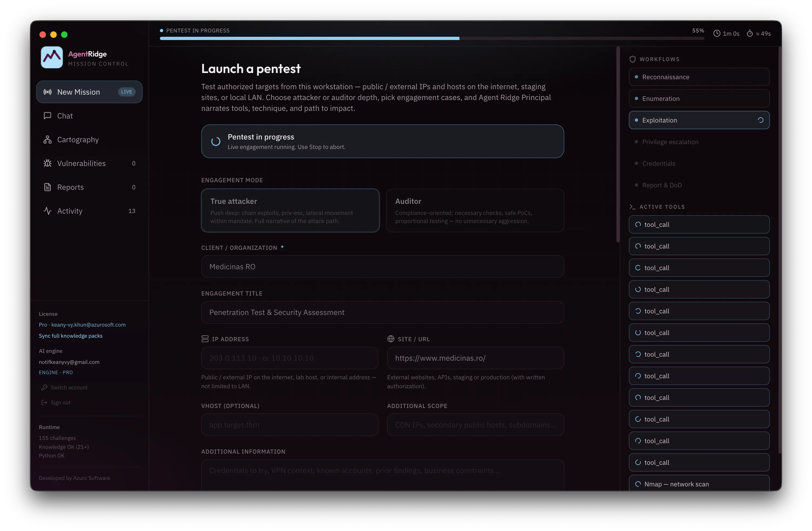Click the spinner icon on Exploitation workflow
Screen dimensions: 812x531
(760, 120)
